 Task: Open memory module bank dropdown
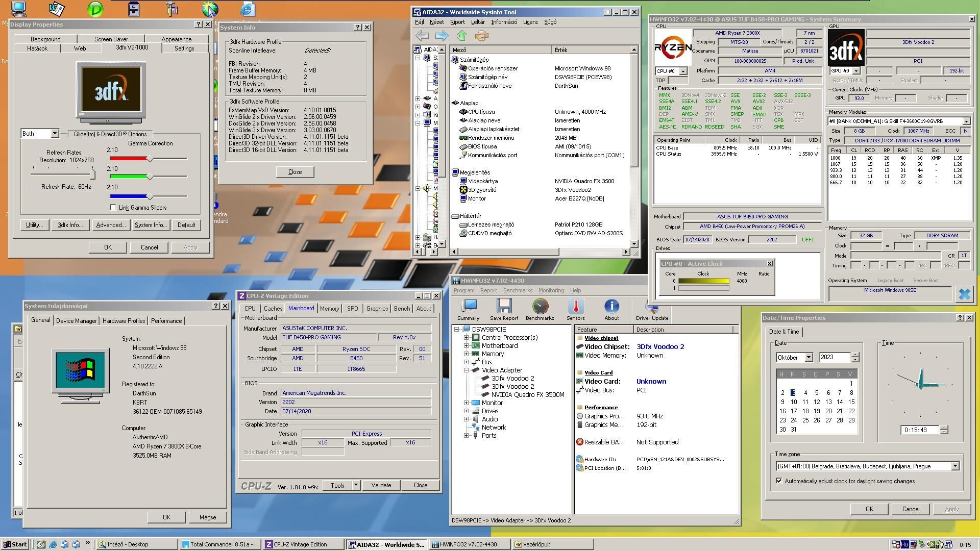966,121
